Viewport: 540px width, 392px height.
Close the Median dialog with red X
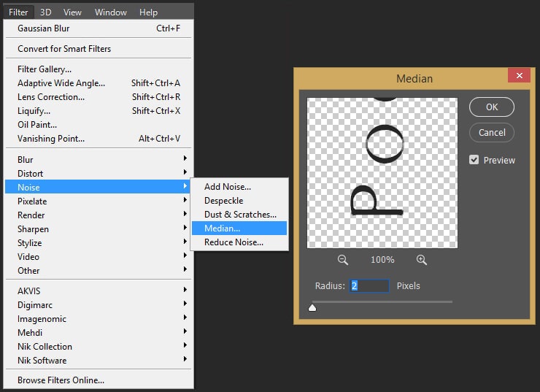click(519, 76)
